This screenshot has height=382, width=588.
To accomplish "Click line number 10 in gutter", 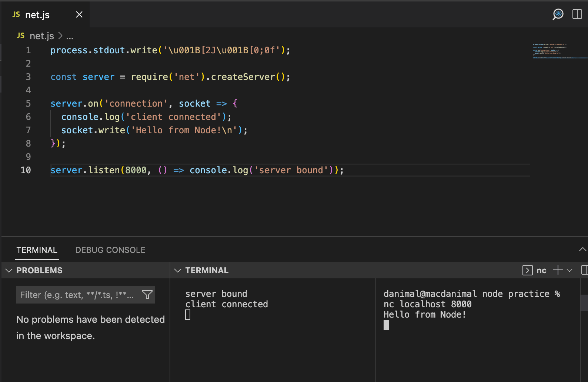I will 26,170.
